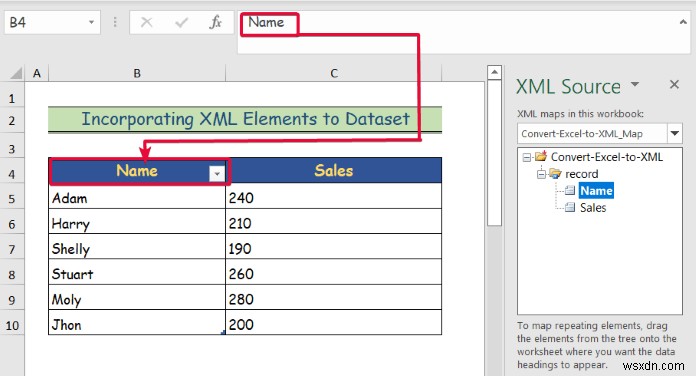Click the cell containing Jhon
This screenshot has width=696, height=376.
point(137,322)
